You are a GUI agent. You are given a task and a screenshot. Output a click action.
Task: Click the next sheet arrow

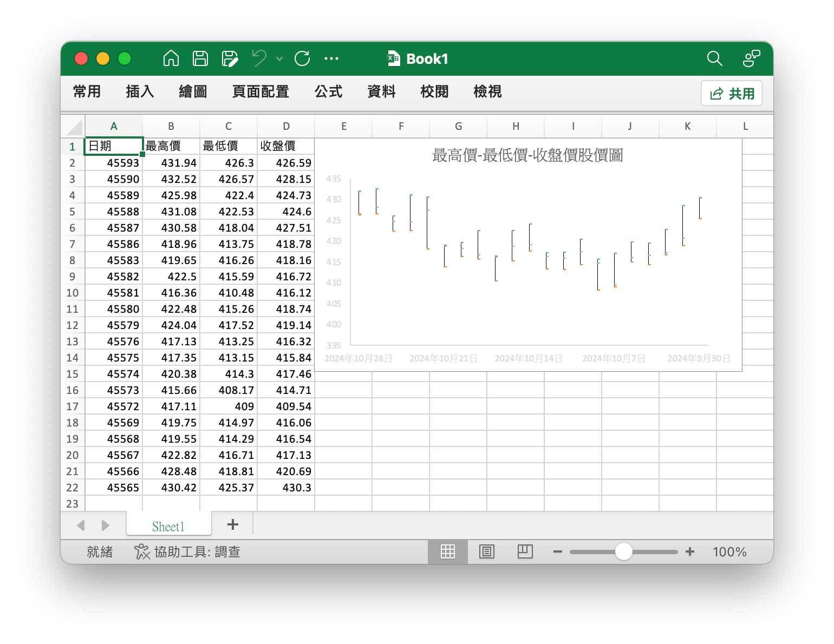click(x=105, y=525)
